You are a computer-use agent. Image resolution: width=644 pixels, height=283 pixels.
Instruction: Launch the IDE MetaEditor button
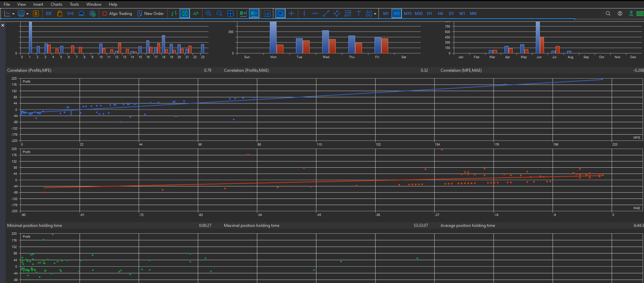click(x=49, y=14)
